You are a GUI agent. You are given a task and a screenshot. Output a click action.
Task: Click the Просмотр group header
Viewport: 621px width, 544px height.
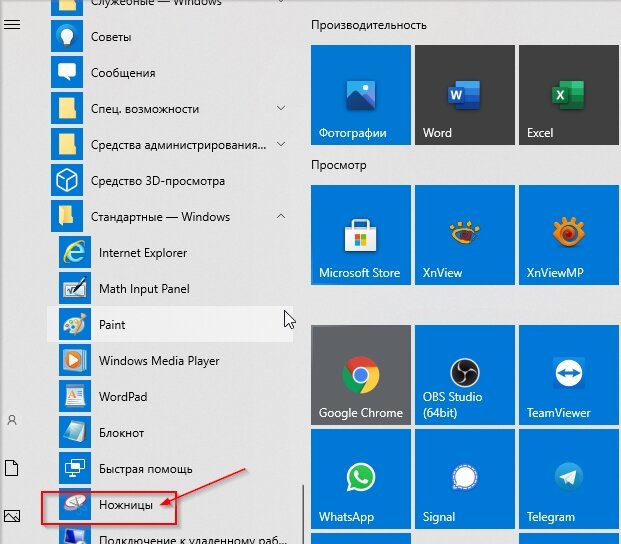coord(339,165)
